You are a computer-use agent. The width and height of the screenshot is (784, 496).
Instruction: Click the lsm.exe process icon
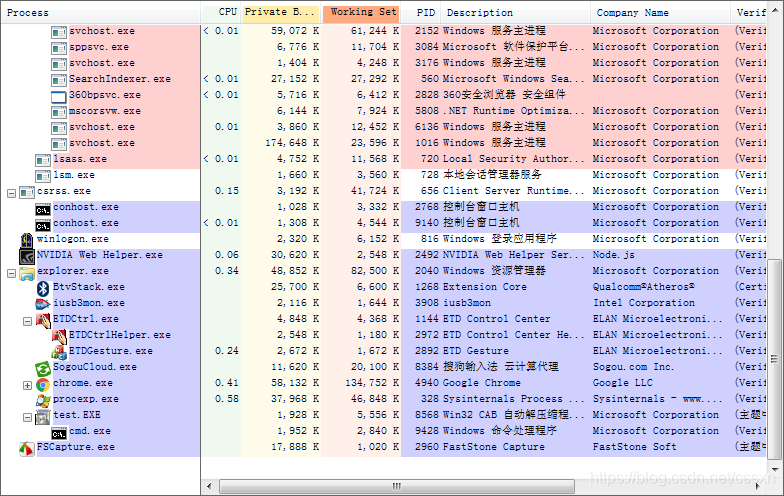pos(43,176)
